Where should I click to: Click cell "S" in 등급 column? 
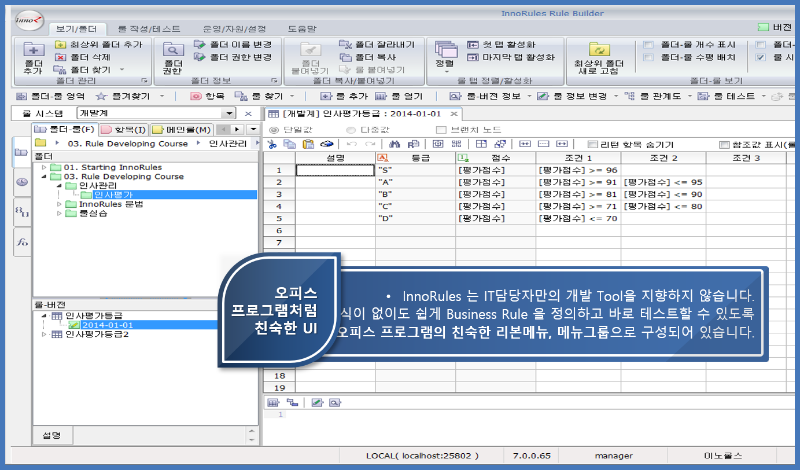(415, 170)
